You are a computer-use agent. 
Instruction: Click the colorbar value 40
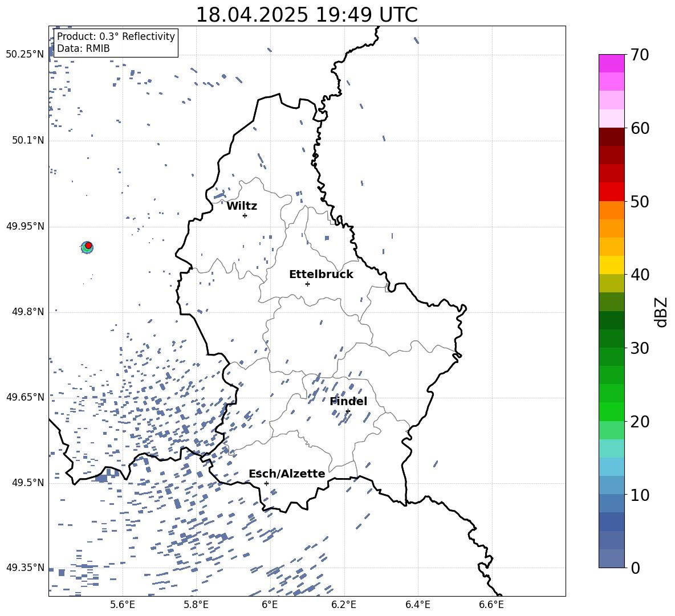[x=640, y=275]
